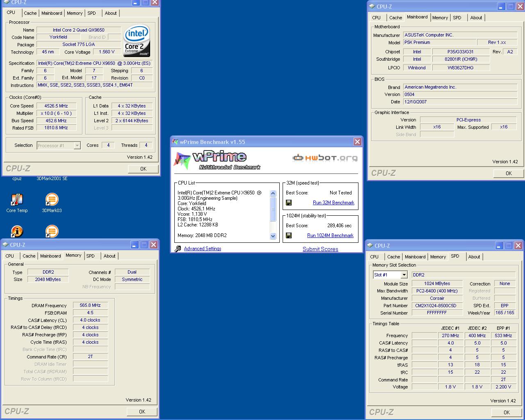The height and width of the screenshot is (420, 525).
Task: Select Cache tab in SPD window
Action: click(x=393, y=257)
